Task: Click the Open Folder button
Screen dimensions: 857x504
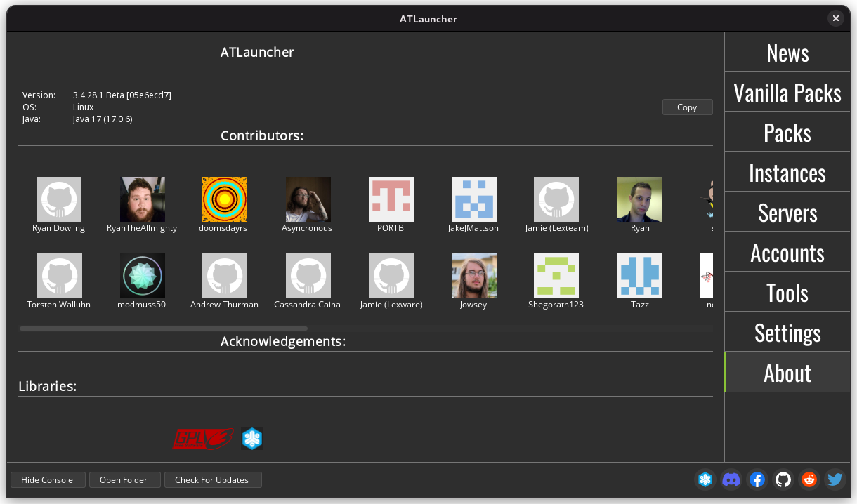Action: coord(124,479)
